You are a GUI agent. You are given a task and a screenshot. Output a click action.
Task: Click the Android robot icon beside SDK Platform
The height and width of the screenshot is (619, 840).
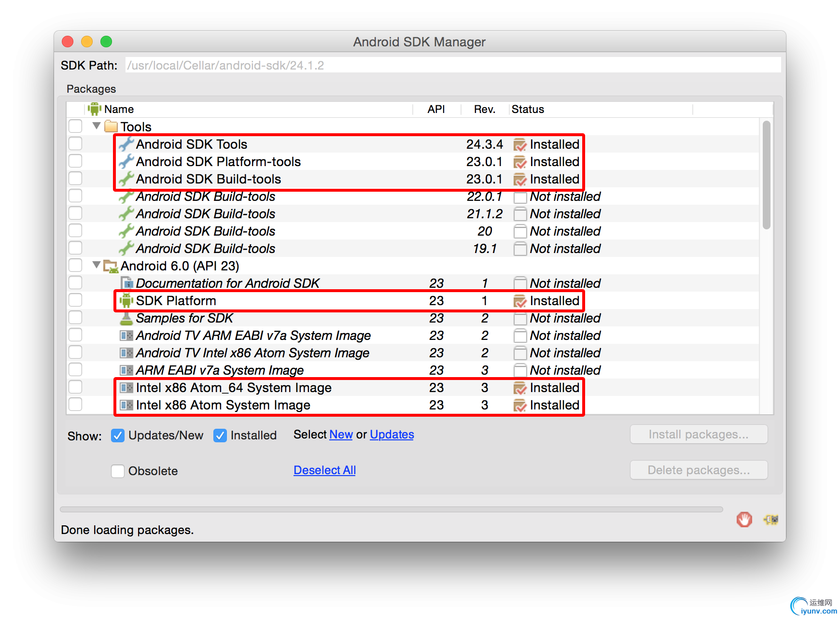click(126, 300)
